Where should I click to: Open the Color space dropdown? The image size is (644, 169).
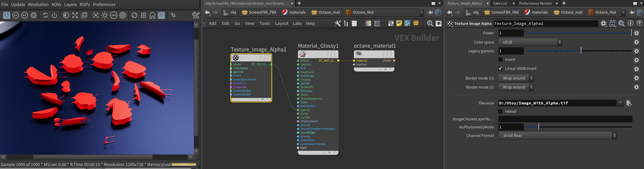click(x=530, y=42)
